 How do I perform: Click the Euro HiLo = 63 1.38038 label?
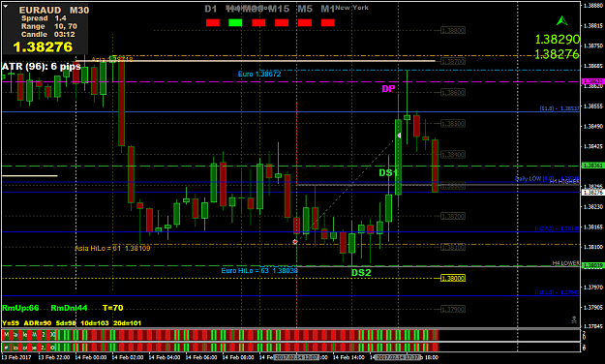259,271
